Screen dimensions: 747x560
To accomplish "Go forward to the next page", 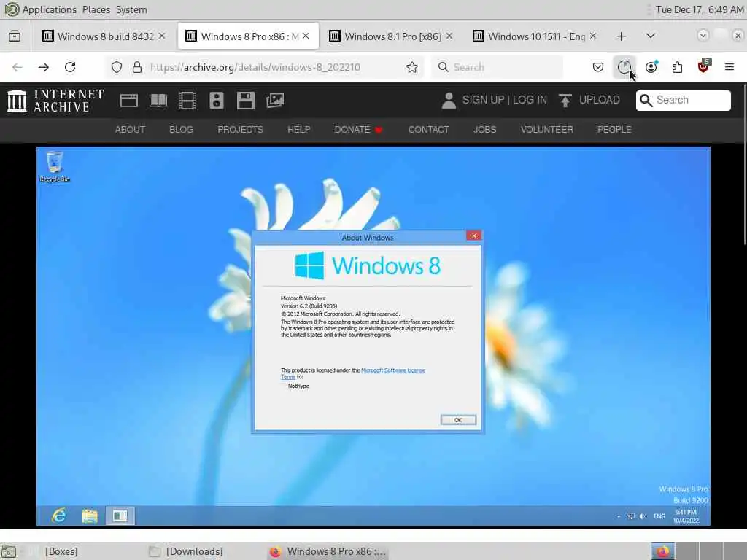I will tap(44, 67).
